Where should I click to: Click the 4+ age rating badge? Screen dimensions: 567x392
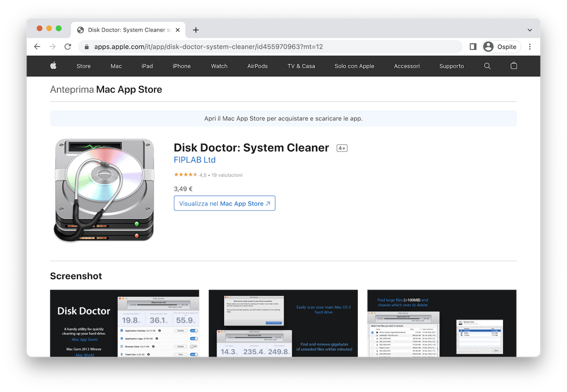(x=342, y=148)
